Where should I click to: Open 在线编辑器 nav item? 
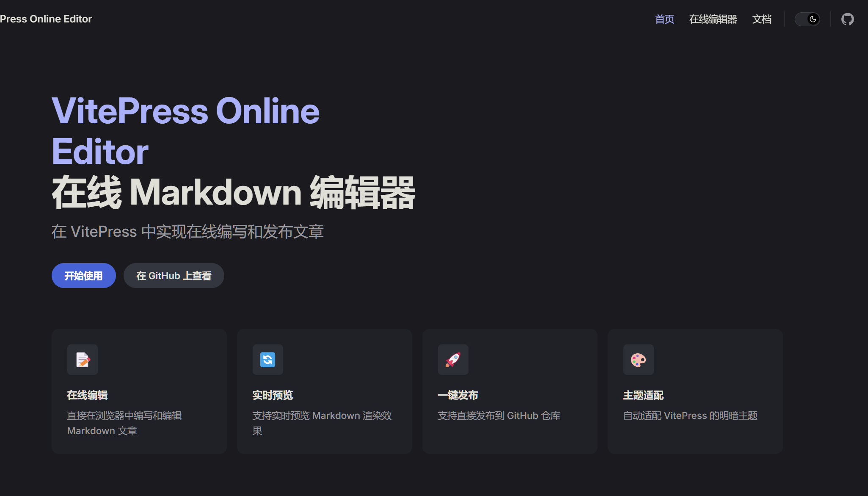713,19
